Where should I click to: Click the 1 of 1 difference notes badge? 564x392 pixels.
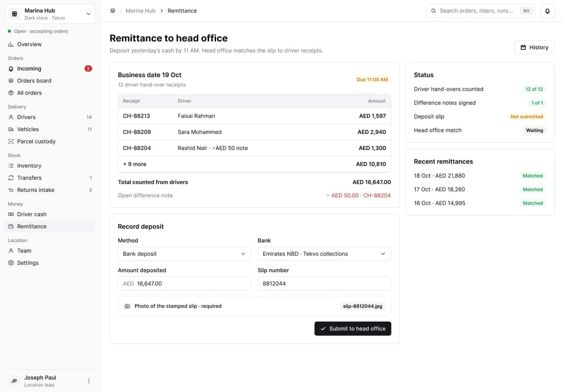point(537,103)
